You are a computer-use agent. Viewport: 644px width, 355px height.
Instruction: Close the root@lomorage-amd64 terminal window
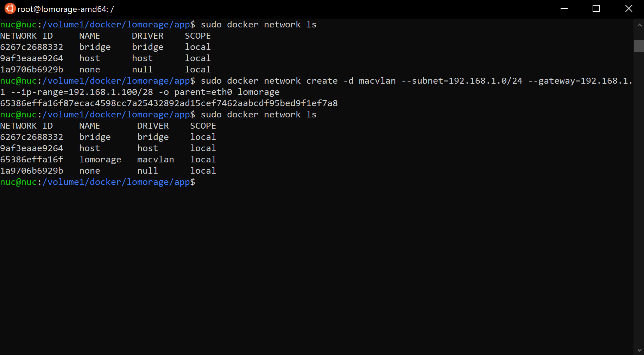coord(629,9)
